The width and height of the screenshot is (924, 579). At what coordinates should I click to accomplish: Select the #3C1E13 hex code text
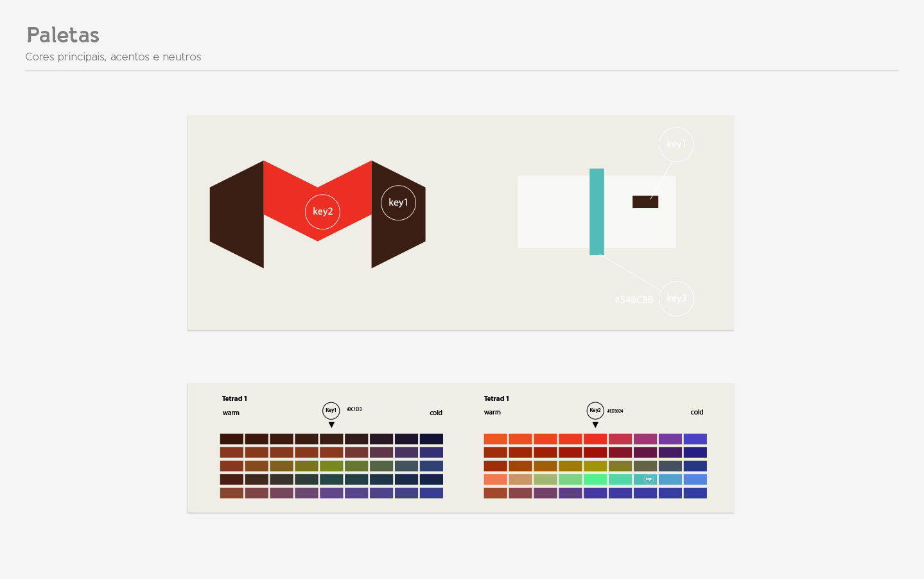[x=354, y=409]
